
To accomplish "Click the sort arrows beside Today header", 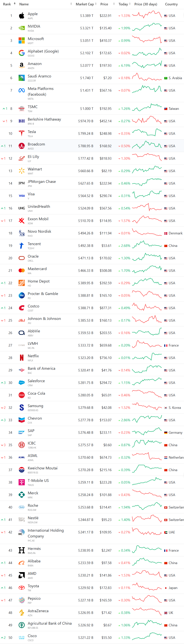I will point(130,4).
